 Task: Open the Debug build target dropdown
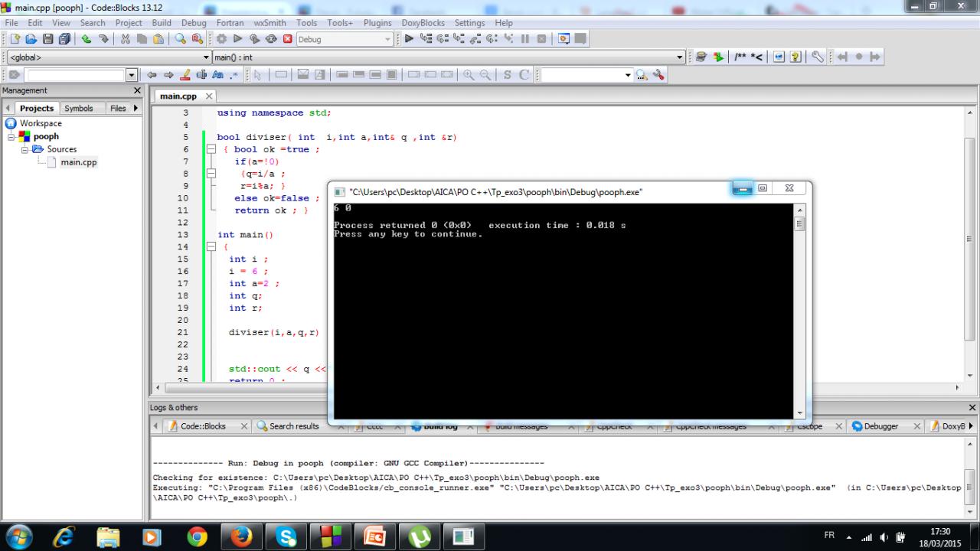click(387, 39)
